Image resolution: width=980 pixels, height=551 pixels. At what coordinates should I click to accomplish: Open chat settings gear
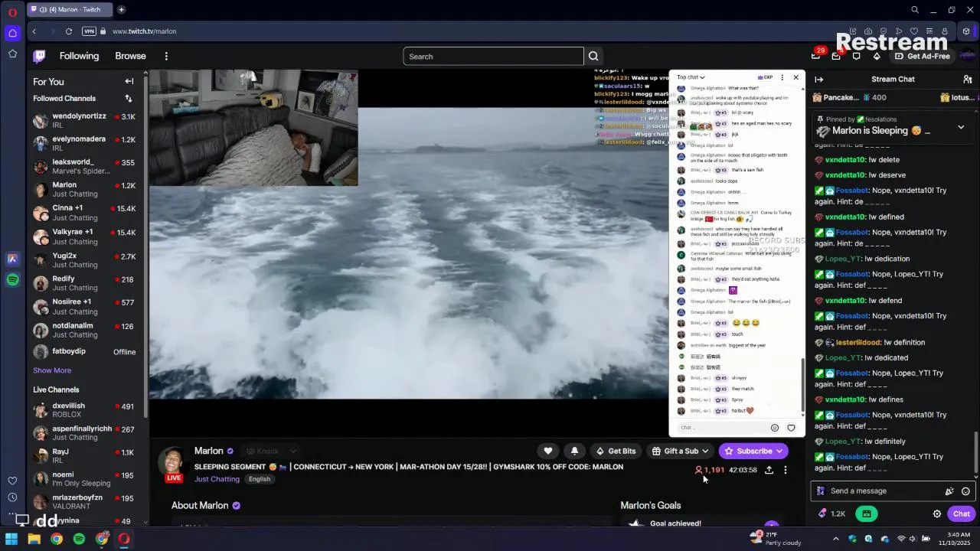(x=936, y=514)
